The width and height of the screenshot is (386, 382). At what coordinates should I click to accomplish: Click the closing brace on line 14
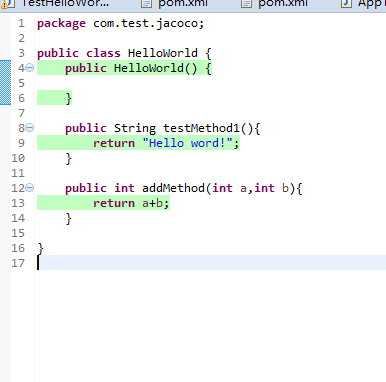69,218
